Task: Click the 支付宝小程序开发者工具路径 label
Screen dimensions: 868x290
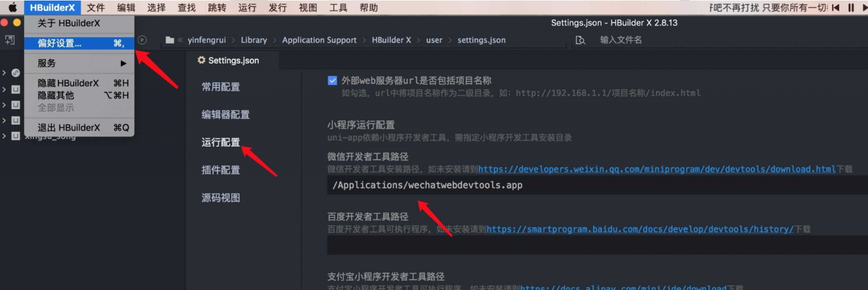Action: point(386,276)
